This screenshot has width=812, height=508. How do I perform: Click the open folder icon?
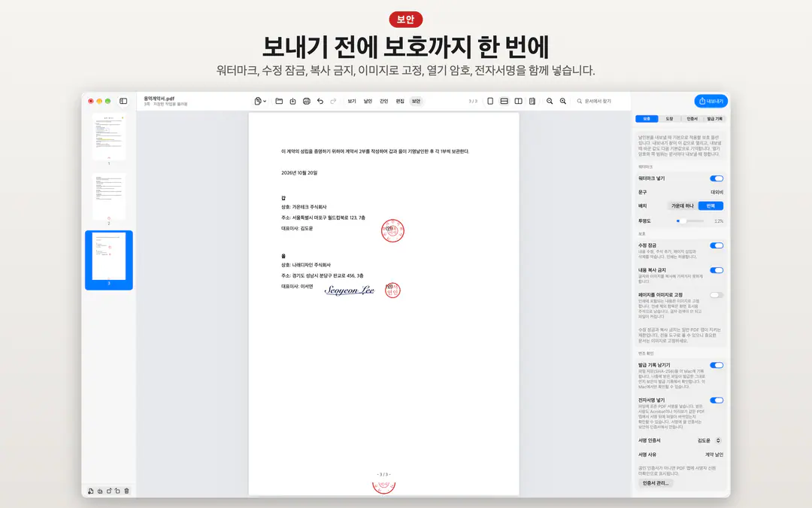(x=279, y=101)
